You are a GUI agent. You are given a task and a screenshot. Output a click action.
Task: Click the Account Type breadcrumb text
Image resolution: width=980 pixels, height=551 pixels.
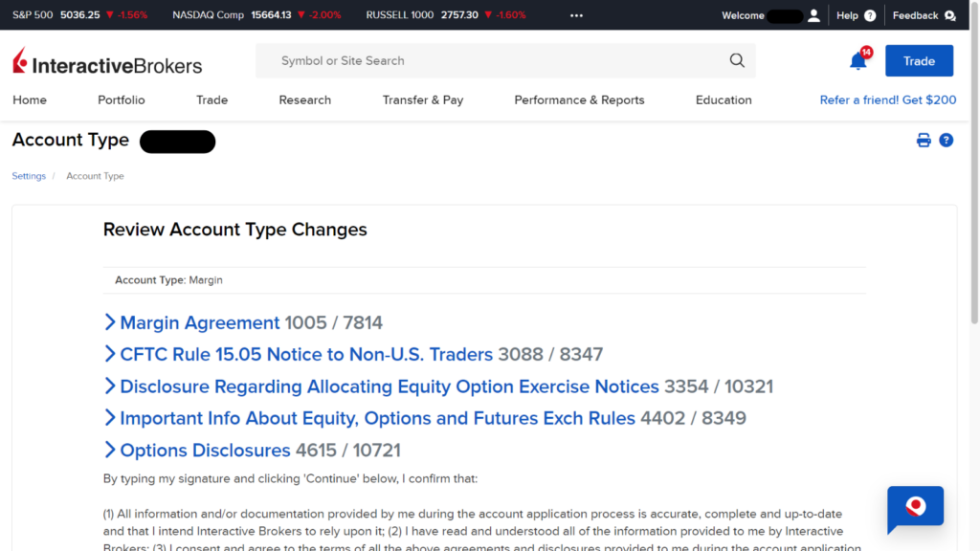click(95, 176)
